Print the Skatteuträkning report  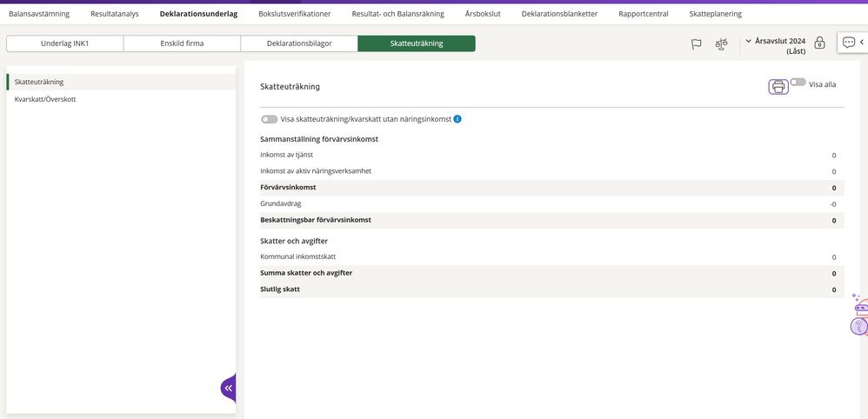pyautogui.click(x=778, y=86)
